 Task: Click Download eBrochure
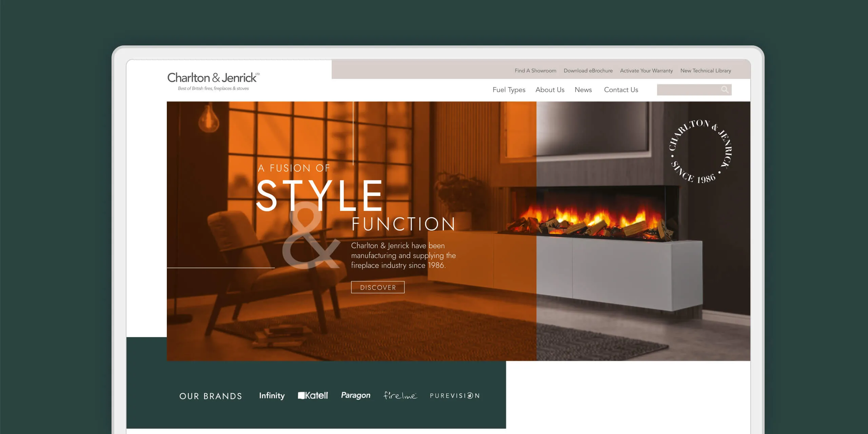pyautogui.click(x=588, y=71)
